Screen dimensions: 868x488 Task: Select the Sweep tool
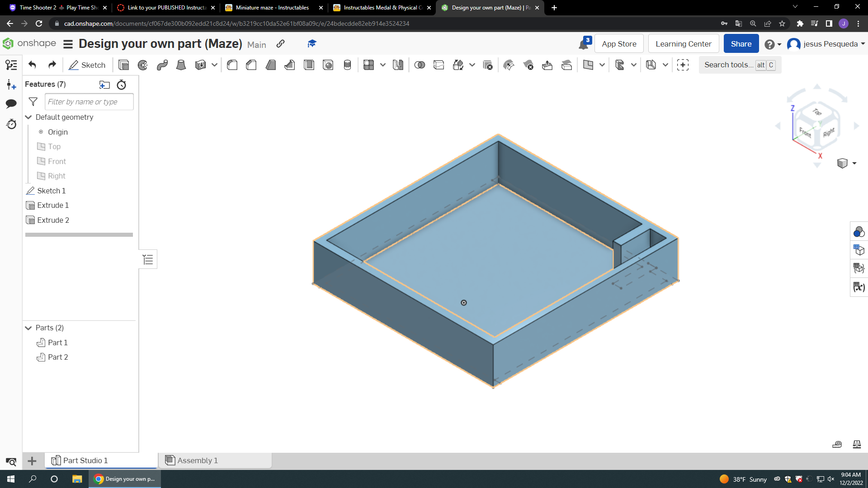pyautogui.click(x=162, y=65)
